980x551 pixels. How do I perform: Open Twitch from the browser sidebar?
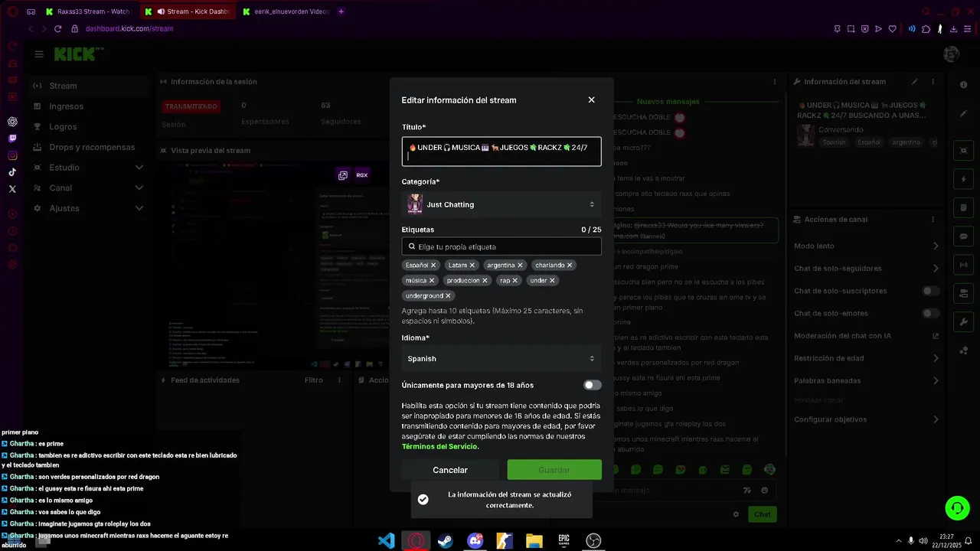coord(12,139)
